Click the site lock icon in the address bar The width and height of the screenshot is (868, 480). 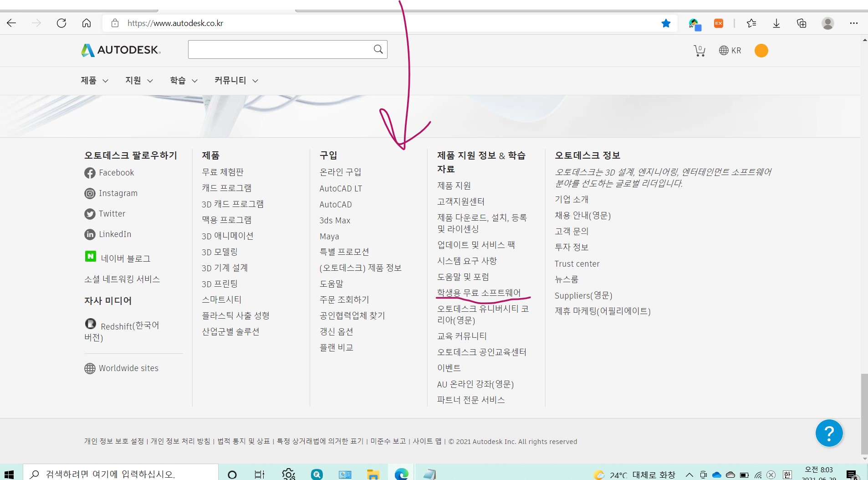click(x=115, y=23)
